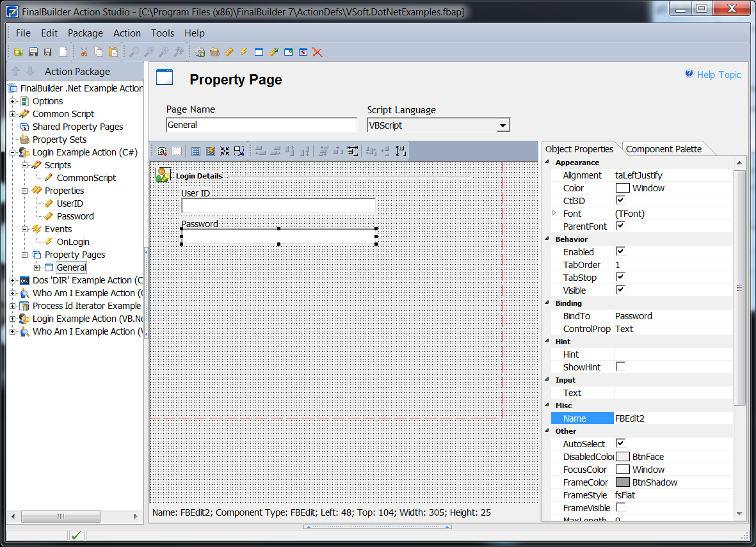
Task: Click the New blank document icon
Action: tap(63, 52)
